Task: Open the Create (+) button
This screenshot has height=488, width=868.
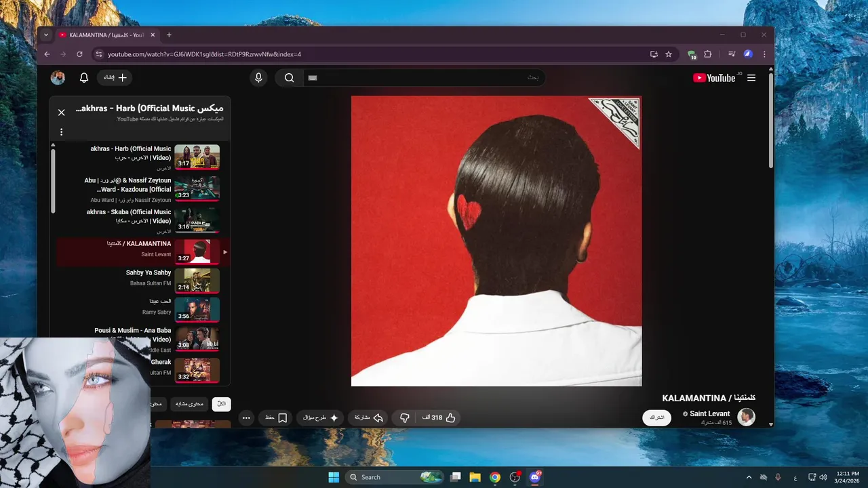Action: tap(115, 78)
